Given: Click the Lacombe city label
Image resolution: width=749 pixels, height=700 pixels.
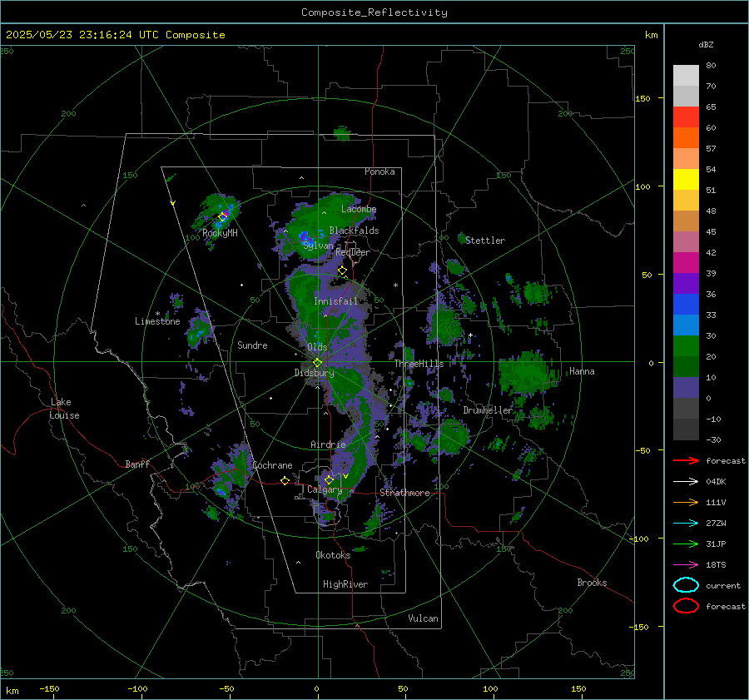Looking at the screenshot, I should coord(359,209).
